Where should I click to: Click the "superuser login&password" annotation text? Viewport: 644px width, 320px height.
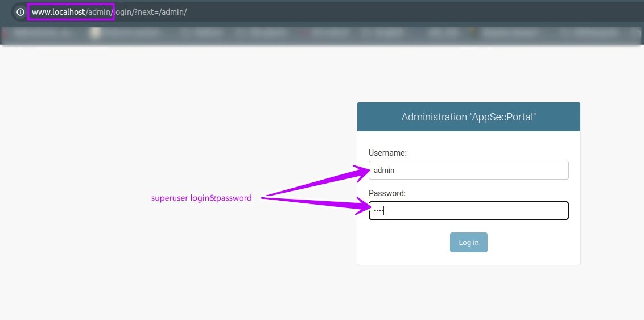[x=201, y=198]
